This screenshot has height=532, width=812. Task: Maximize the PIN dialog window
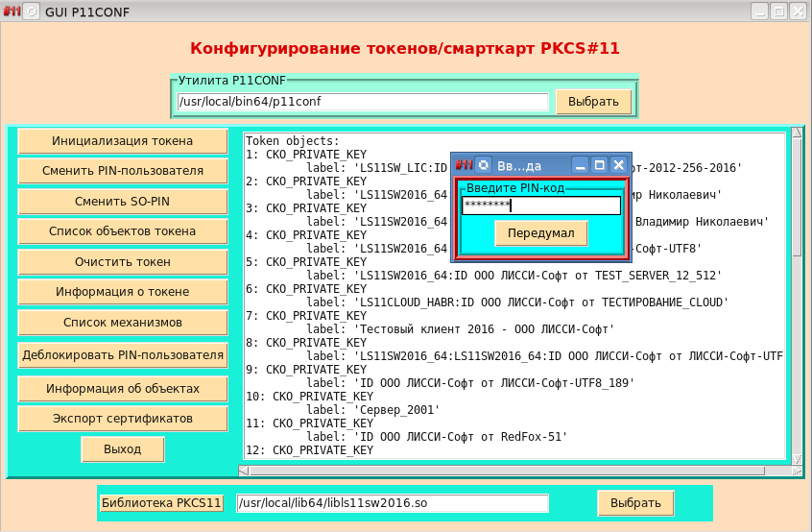click(x=600, y=165)
